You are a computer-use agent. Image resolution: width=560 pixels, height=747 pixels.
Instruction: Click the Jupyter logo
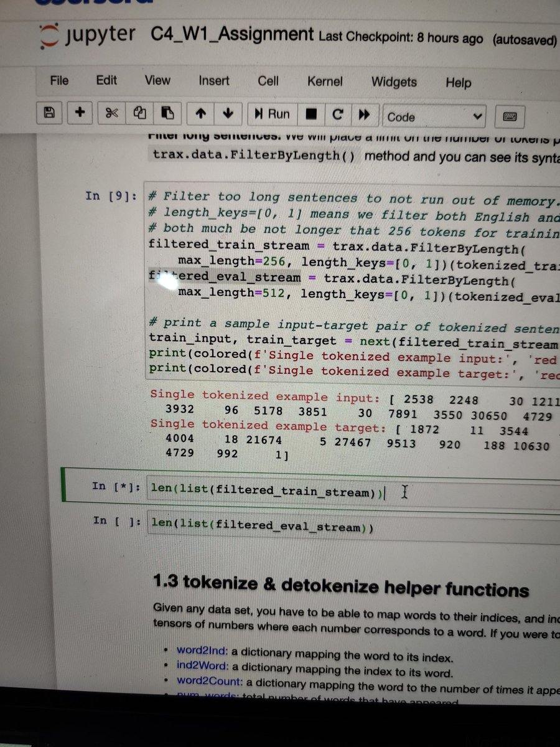coord(86,34)
